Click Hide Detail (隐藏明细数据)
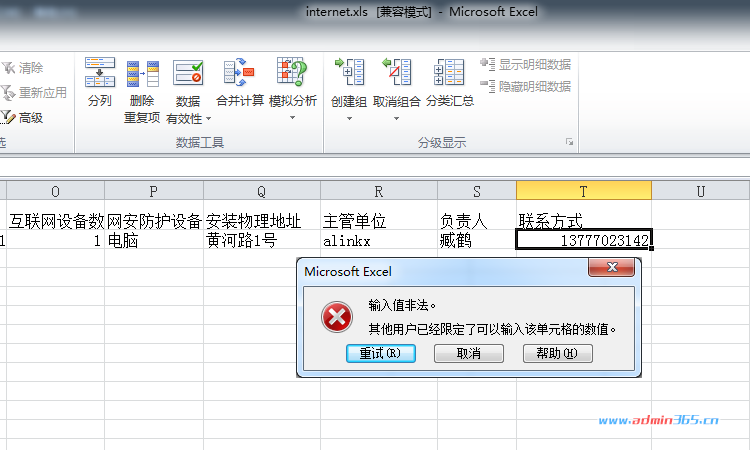Image resolution: width=750 pixels, height=450 pixels. click(x=525, y=86)
